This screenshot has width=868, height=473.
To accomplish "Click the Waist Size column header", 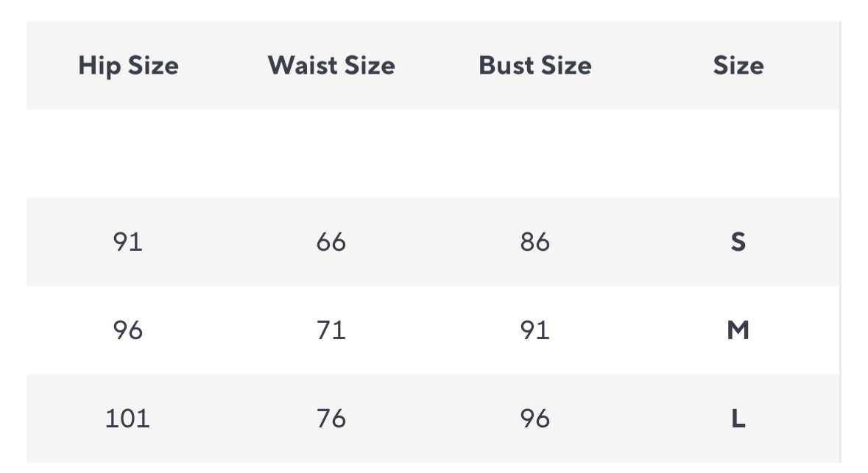I will coord(331,65).
